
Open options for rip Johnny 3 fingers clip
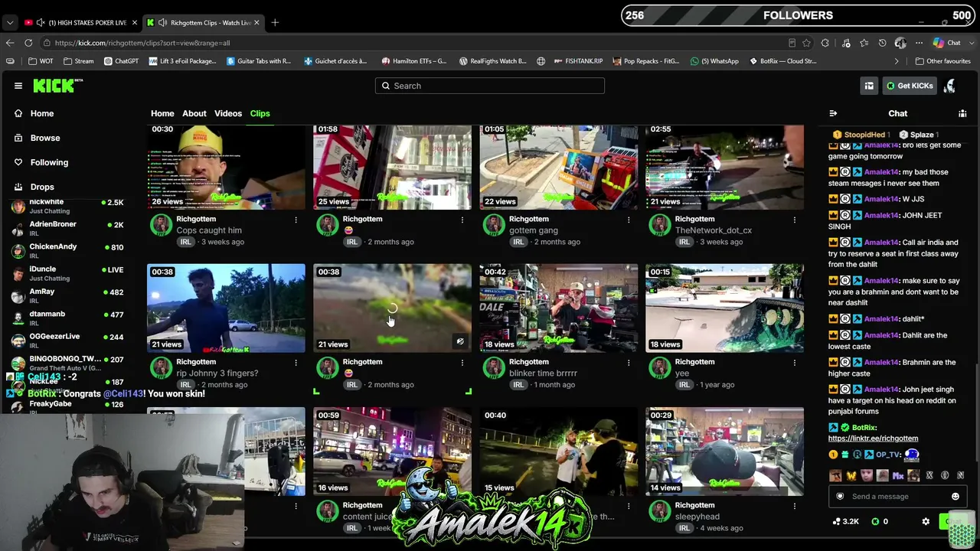point(296,363)
